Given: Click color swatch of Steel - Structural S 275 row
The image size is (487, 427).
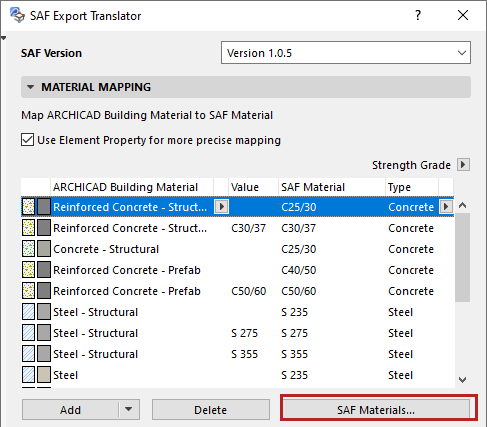Looking at the screenshot, I should tap(44, 333).
